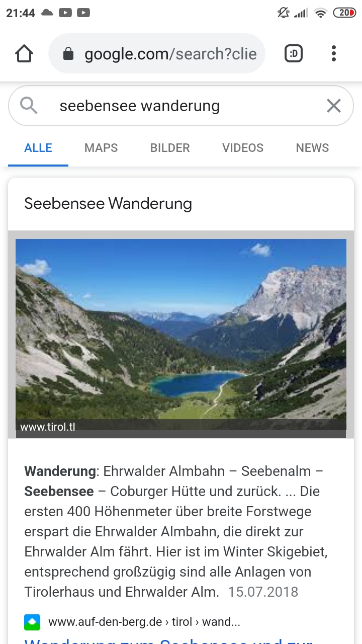Open Chrome's three-dot overflow menu
Screen dimensions: 362x644
tap(333, 54)
